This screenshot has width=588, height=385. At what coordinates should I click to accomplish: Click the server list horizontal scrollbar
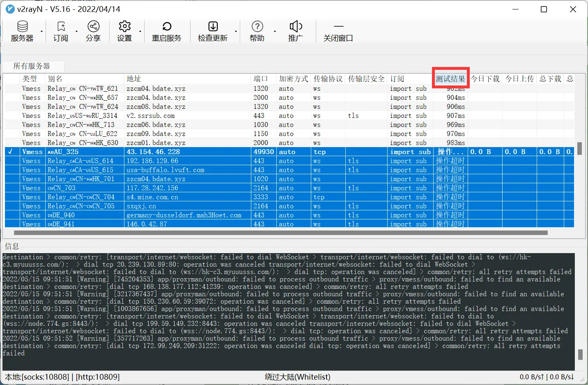click(280, 233)
